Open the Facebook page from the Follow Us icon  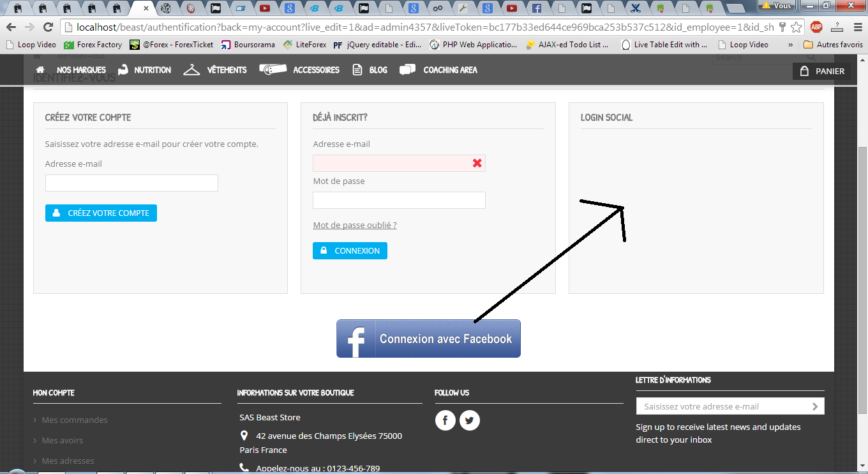[x=445, y=420]
